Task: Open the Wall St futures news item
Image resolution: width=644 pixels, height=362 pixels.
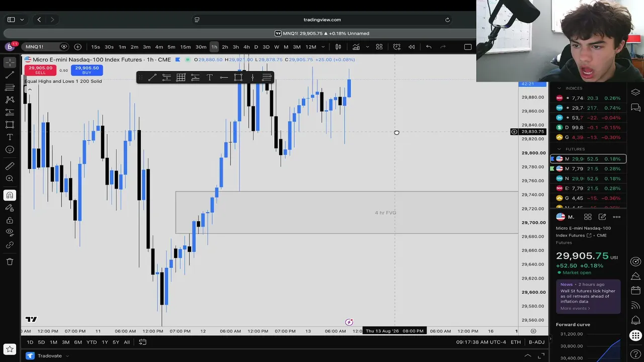Action: (x=588, y=296)
